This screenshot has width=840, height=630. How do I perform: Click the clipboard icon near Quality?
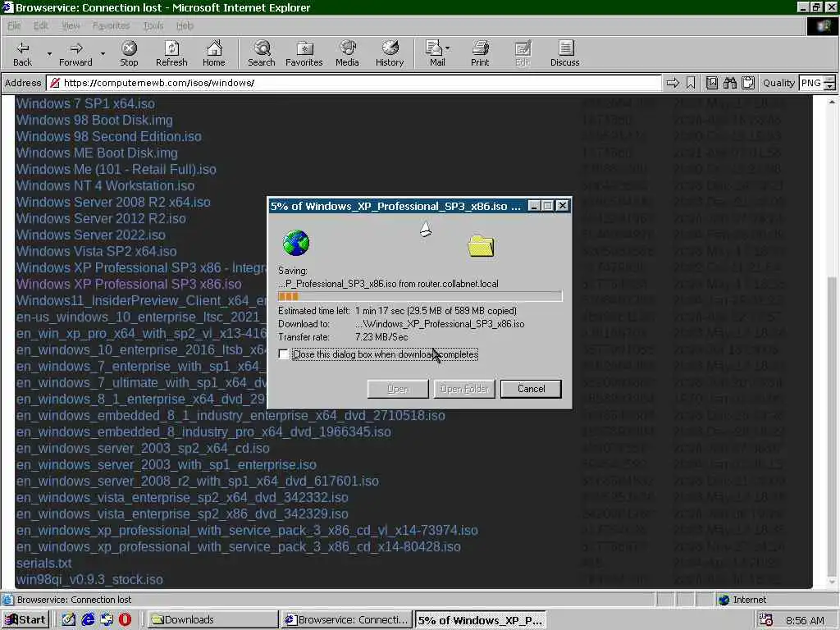click(748, 83)
